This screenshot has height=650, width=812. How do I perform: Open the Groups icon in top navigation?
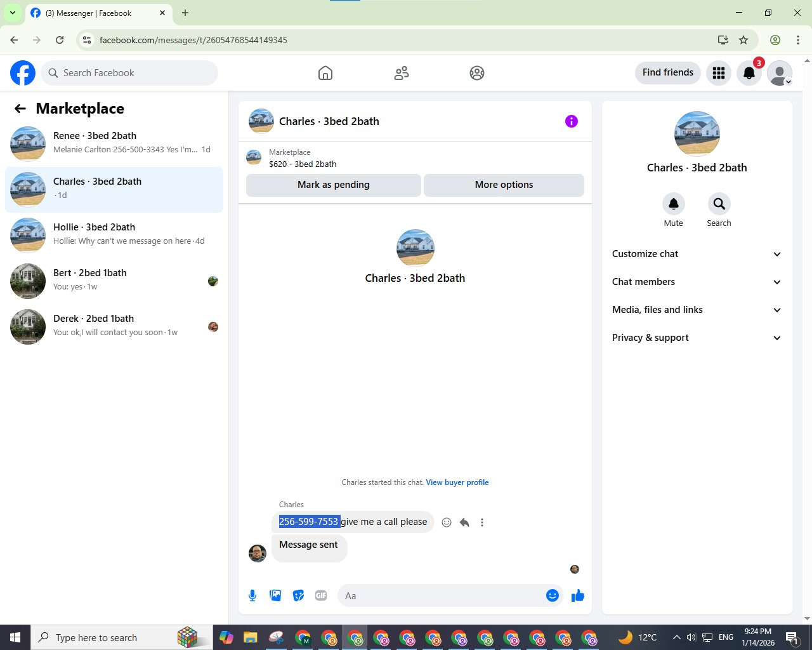point(477,73)
